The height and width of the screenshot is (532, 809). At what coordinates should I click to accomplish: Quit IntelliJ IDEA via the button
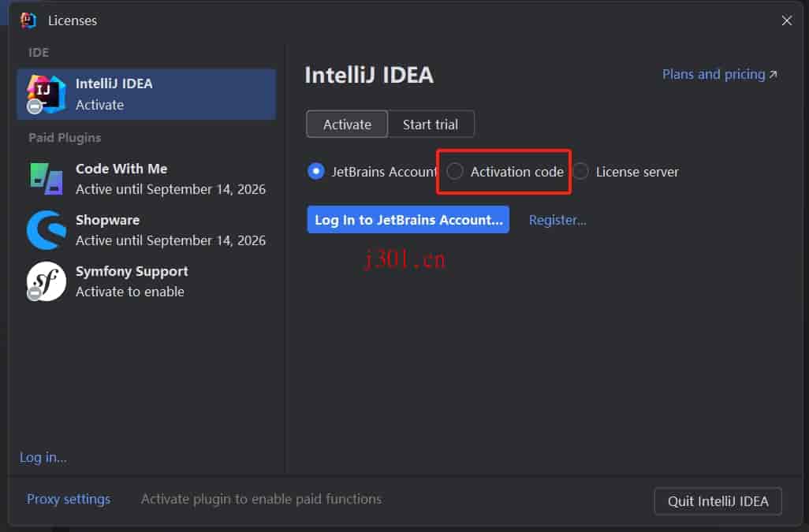click(718, 501)
